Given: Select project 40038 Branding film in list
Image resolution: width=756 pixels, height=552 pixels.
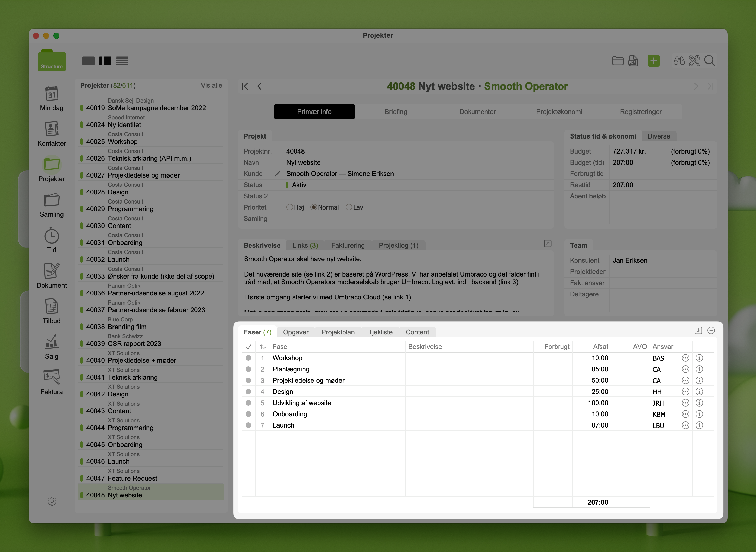Looking at the screenshot, I should click(x=127, y=327).
